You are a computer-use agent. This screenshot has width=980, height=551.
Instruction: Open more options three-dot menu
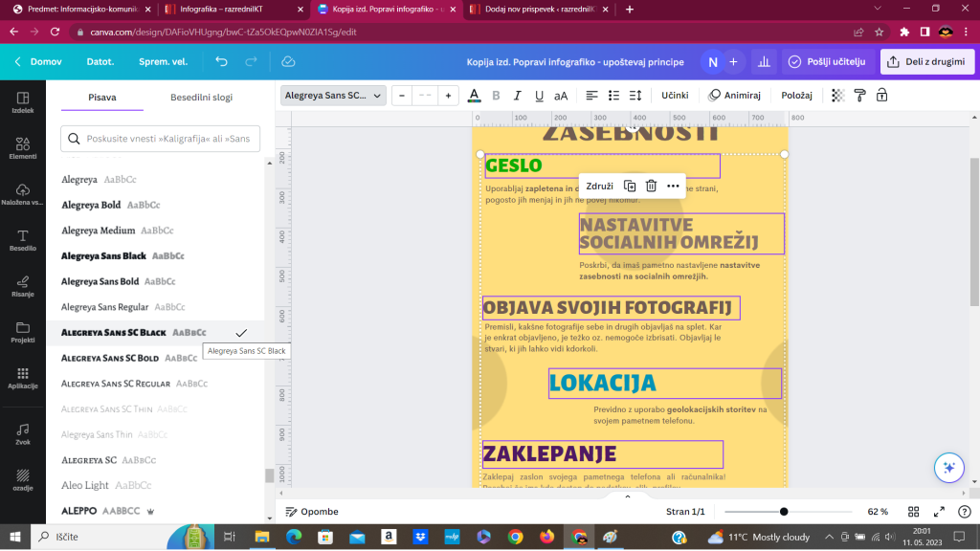[x=673, y=187]
